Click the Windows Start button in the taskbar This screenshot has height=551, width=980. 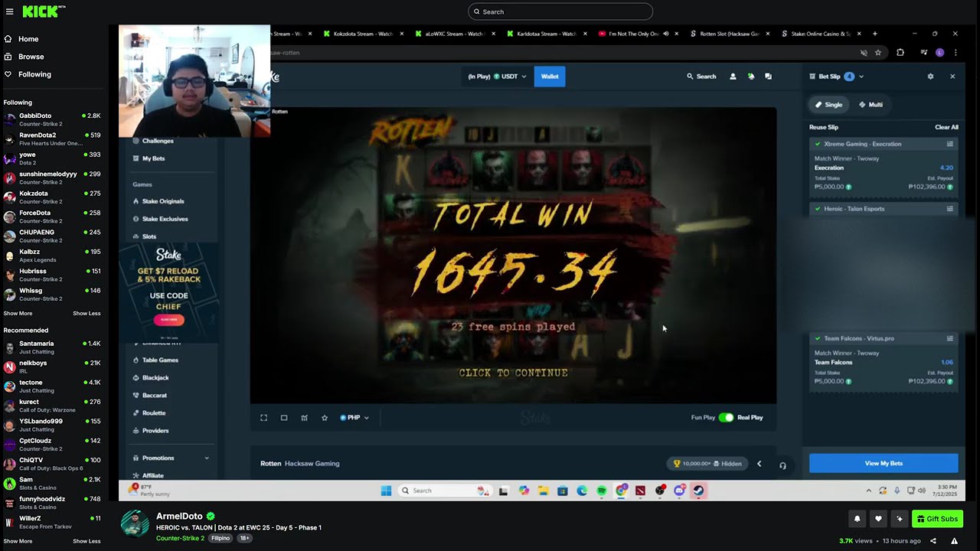(x=386, y=491)
